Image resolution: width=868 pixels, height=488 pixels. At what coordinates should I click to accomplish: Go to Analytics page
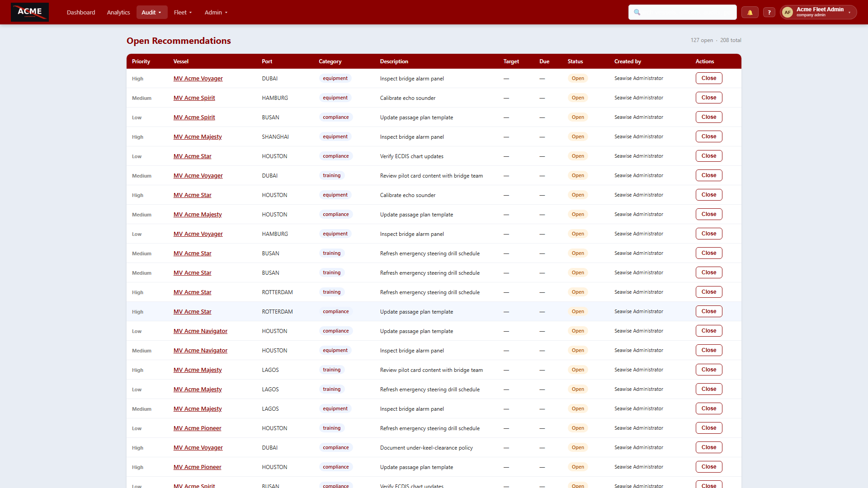pos(118,12)
